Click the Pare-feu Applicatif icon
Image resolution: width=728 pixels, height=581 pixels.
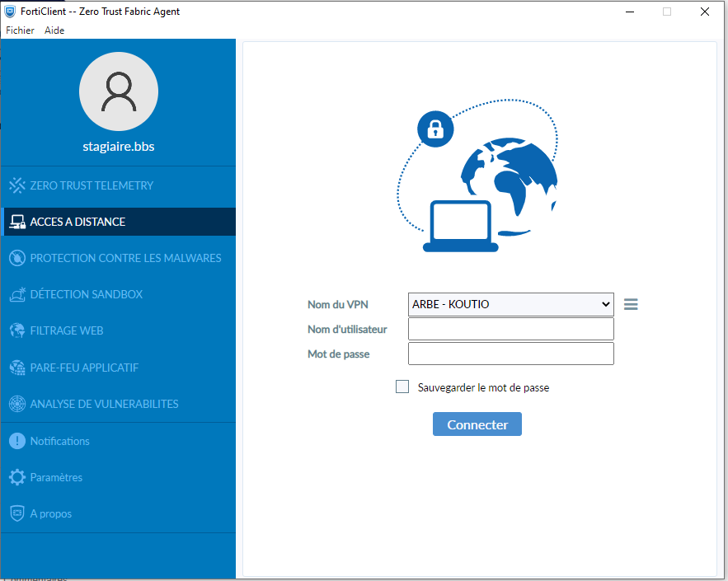(17, 368)
